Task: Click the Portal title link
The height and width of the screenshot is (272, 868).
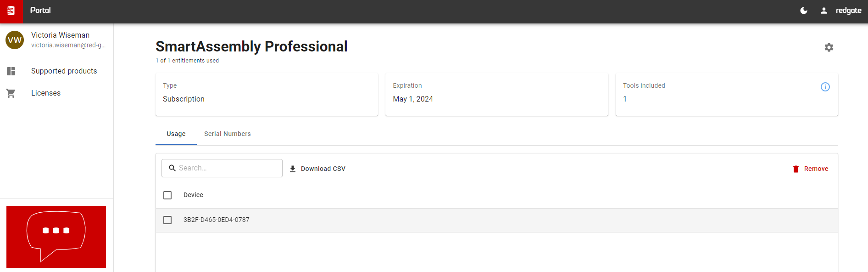Action: pyautogui.click(x=40, y=10)
